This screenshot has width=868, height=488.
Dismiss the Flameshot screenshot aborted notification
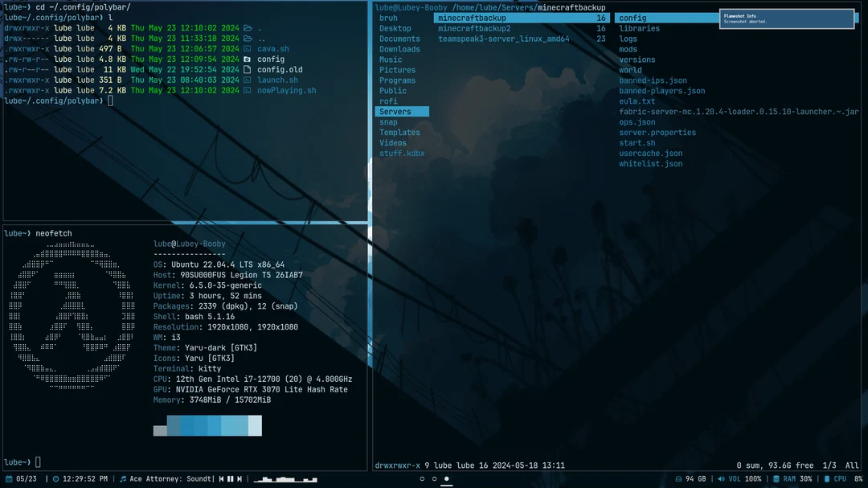787,18
